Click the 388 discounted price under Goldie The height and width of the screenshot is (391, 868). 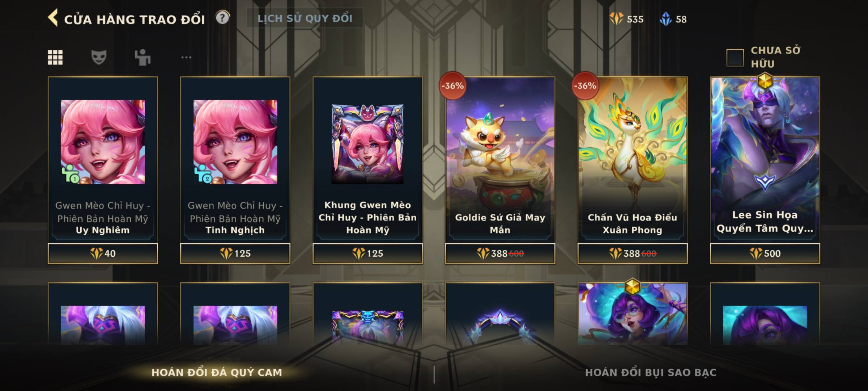coord(499,253)
